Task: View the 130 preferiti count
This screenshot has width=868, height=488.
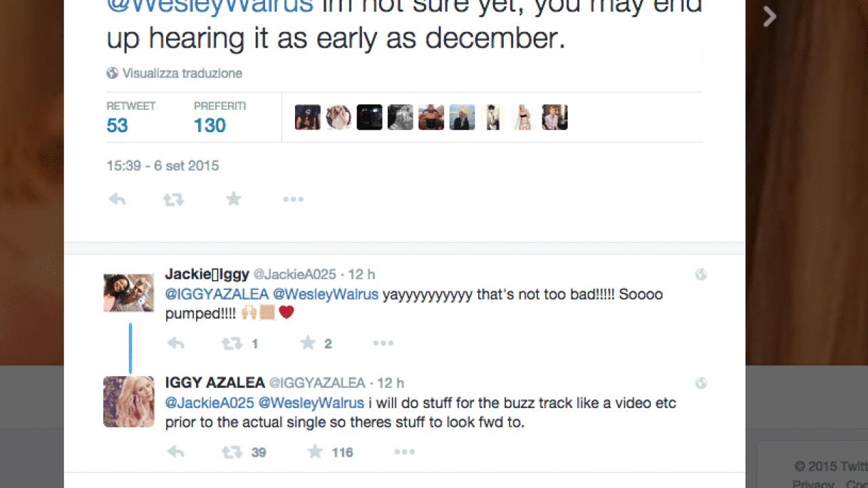Action: (x=210, y=125)
